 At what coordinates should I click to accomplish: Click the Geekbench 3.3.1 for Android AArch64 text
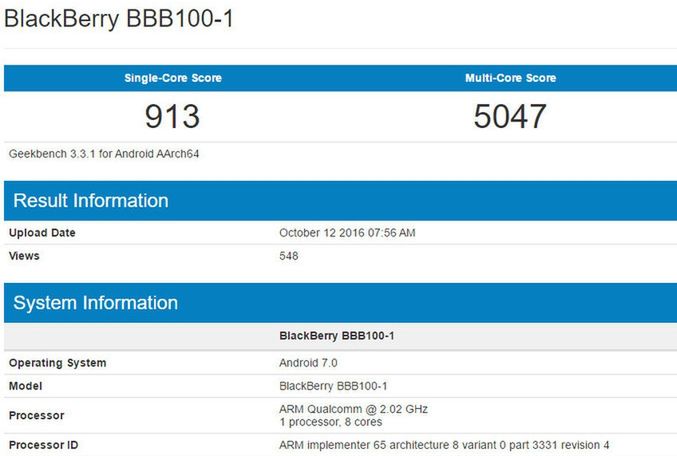tap(104, 154)
